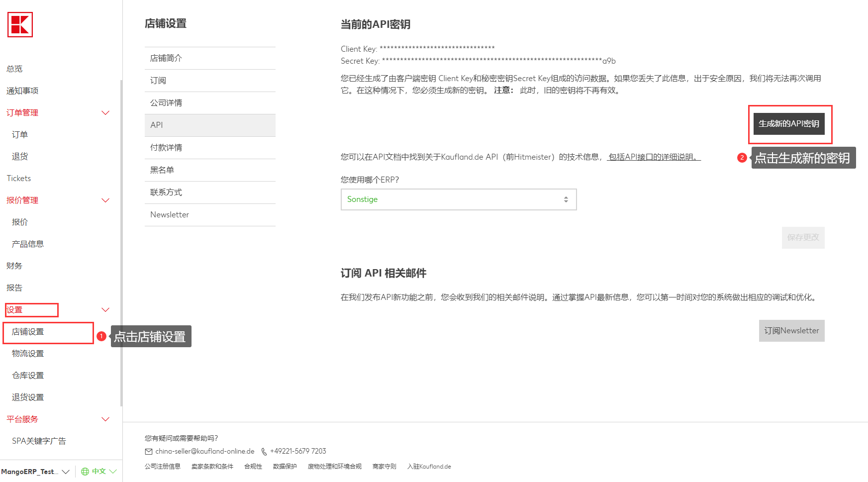Switch to the 联系方式 settings tab
868x482 pixels.
click(x=210, y=193)
